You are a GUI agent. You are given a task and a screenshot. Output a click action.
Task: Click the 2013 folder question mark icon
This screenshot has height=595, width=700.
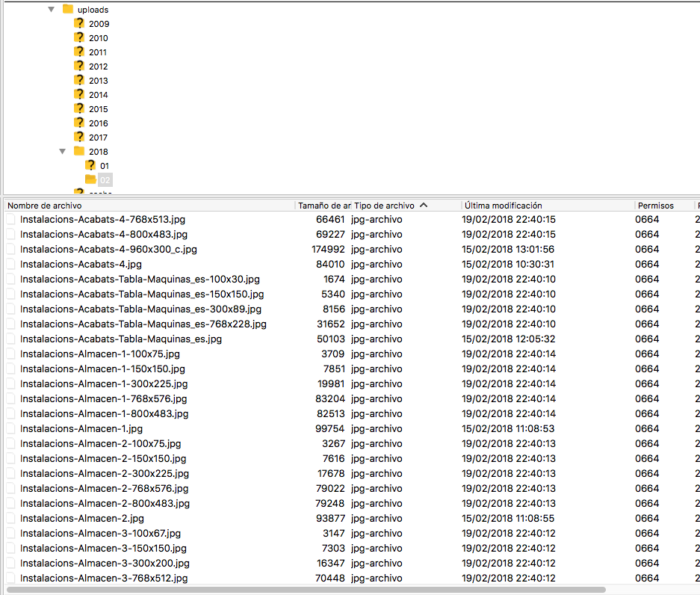(79, 81)
